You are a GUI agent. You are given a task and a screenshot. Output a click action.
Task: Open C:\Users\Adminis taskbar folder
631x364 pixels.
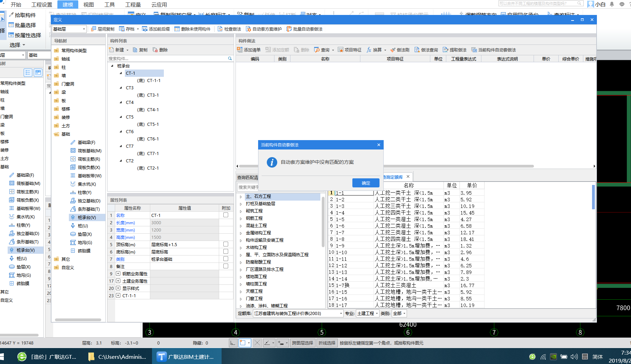118,357
